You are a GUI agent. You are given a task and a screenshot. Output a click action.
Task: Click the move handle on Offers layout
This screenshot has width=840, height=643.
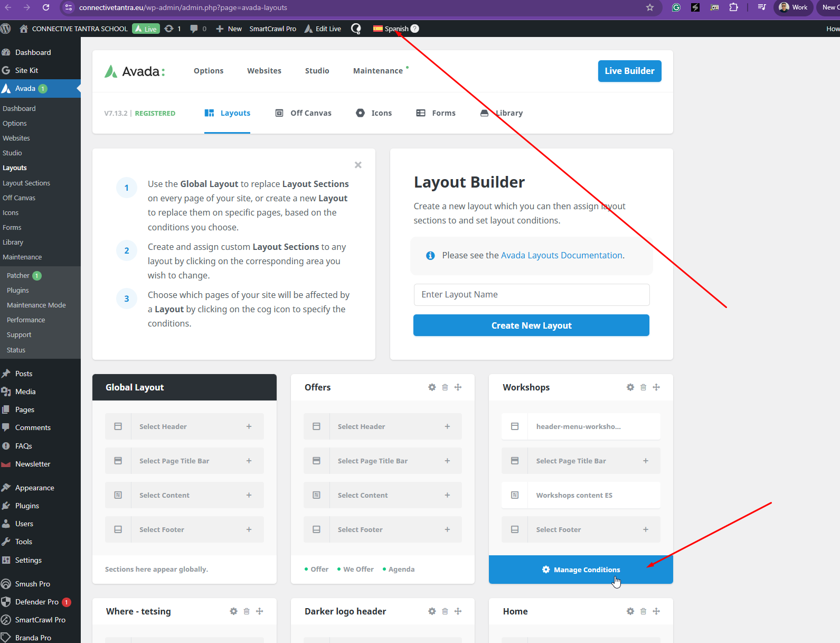(458, 387)
